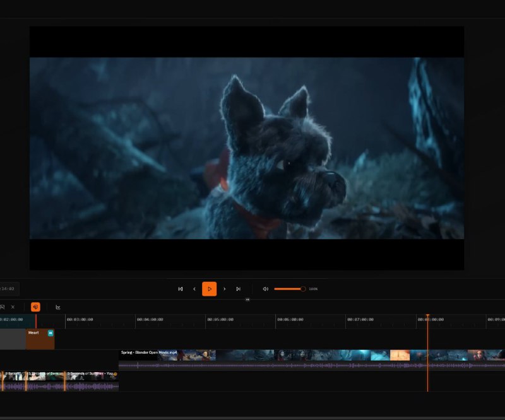Select the 5 Seconds of Summer clip
This screenshot has width=505, height=420.
(x=91, y=381)
